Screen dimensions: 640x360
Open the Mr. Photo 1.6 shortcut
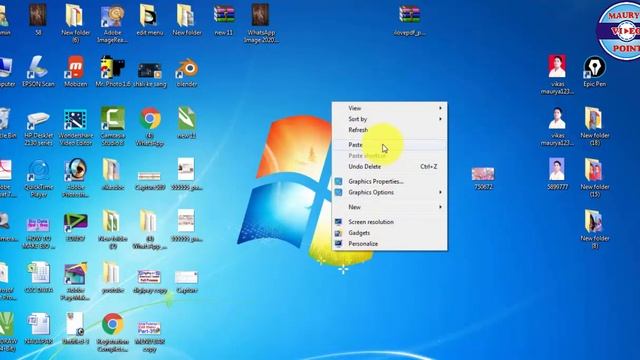point(113,71)
